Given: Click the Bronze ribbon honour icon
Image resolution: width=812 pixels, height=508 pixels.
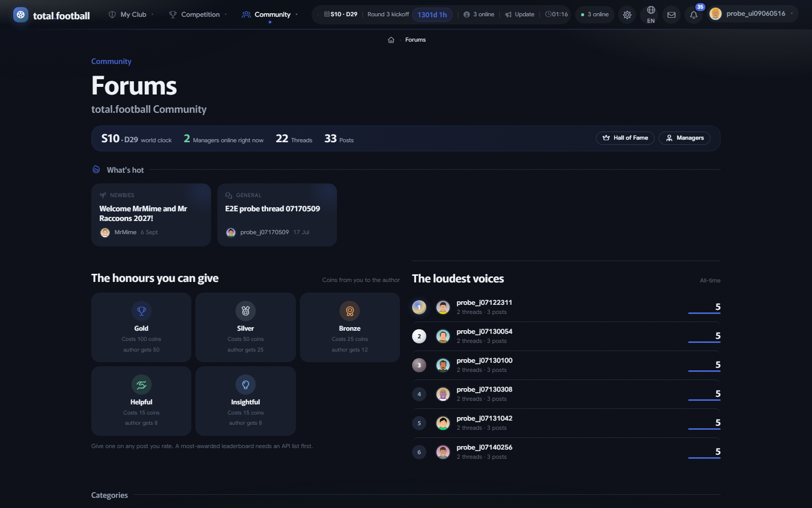Looking at the screenshot, I should tap(350, 311).
